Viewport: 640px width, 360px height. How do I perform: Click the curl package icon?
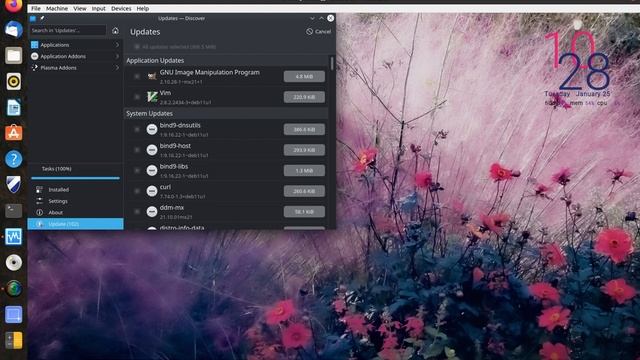[152, 191]
